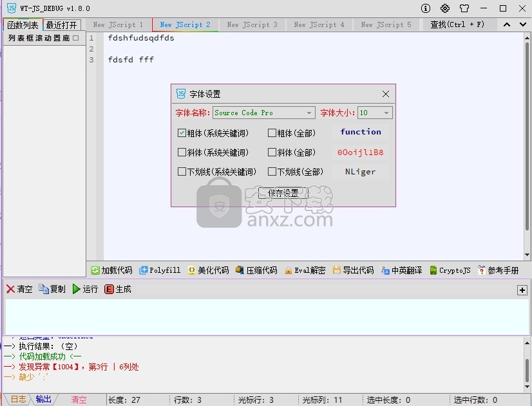Open the 参考手册 reference manual
532x406 pixels.
[499, 270]
